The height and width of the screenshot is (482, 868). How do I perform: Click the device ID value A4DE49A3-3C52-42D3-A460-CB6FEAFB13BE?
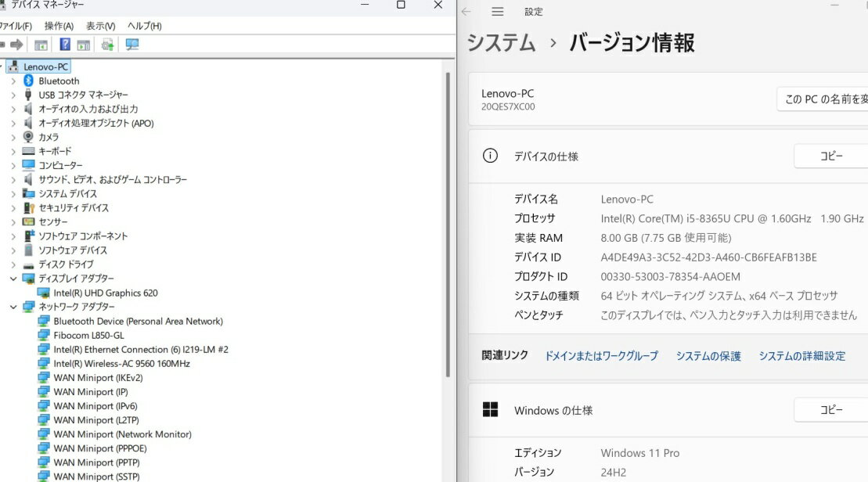708,257
